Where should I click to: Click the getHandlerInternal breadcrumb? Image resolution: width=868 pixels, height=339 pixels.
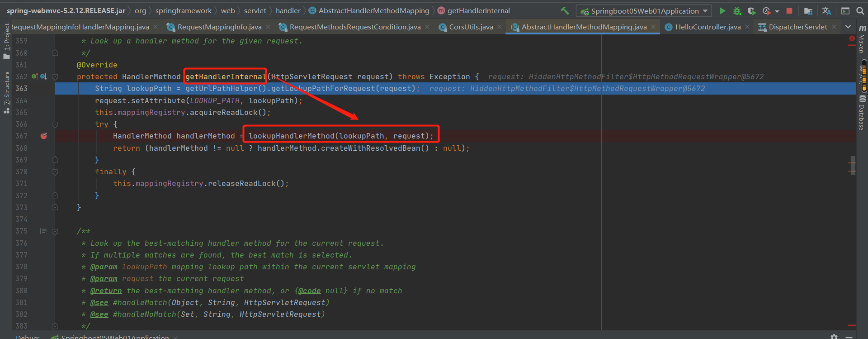point(474,10)
